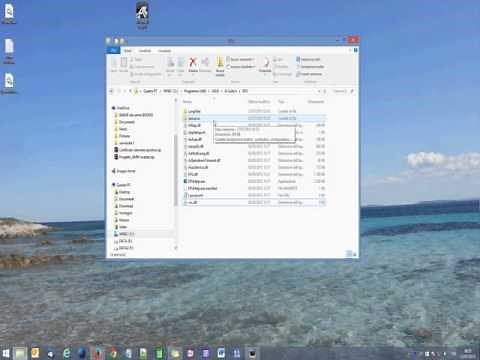The image size is (480, 360).
Task: Select Video under Questo PC
Action: pos(123,227)
